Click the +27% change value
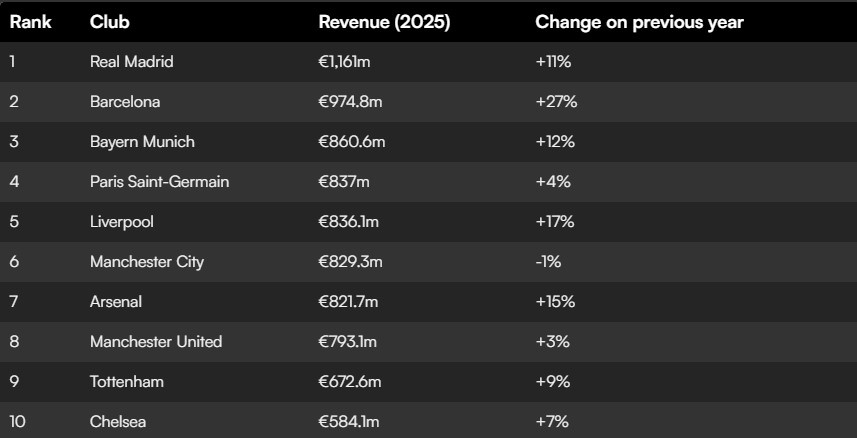 (556, 102)
